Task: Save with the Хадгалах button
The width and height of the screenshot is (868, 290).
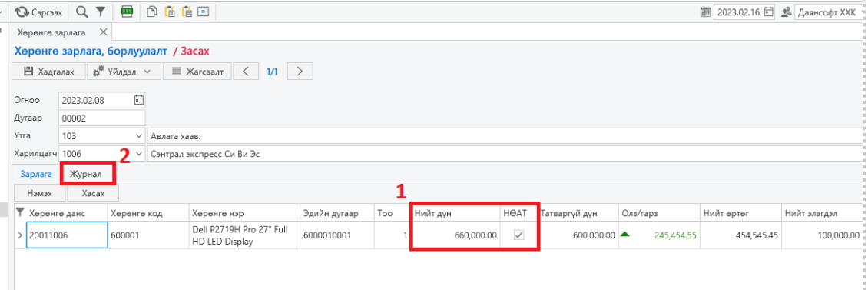Action: [x=48, y=72]
